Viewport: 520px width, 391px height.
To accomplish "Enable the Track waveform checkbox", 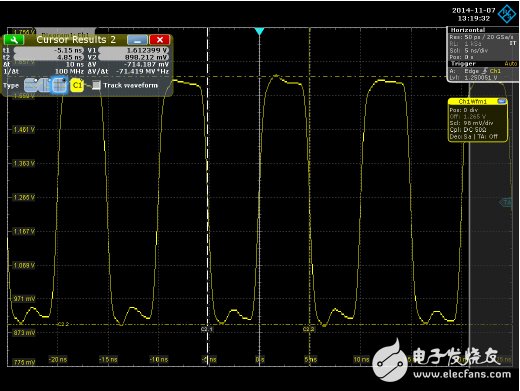I will pos(96,85).
